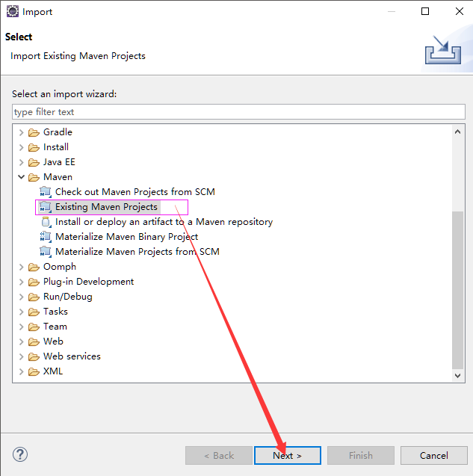Click the Web services folder icon
The height and width of the screenshot is (476, 473).
(x=34, y=356)
